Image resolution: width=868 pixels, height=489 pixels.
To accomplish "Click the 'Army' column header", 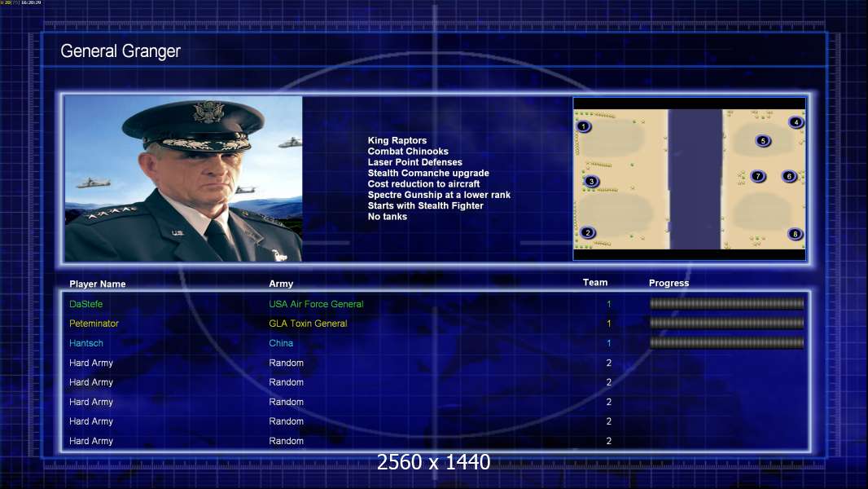I will [281, 284].
